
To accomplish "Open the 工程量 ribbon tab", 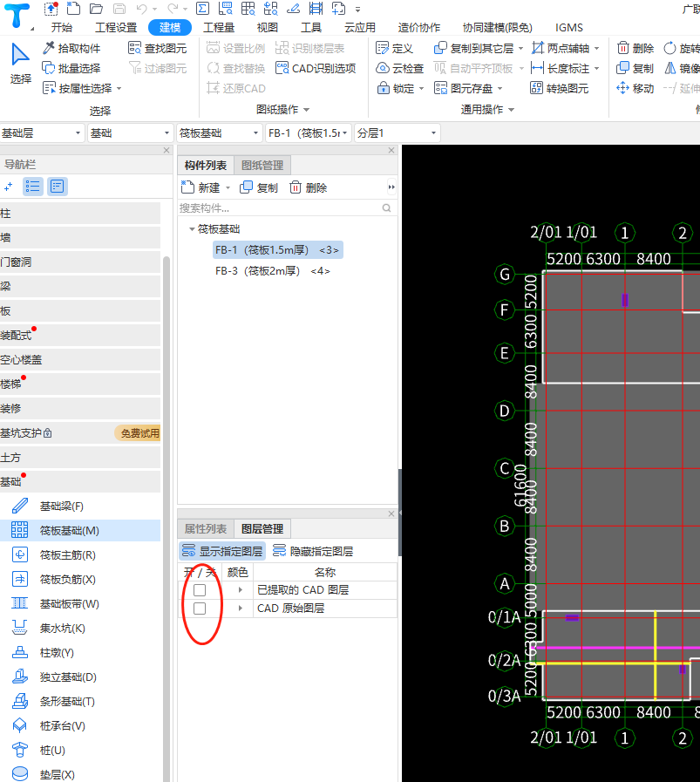I will [x=219, y=27].
